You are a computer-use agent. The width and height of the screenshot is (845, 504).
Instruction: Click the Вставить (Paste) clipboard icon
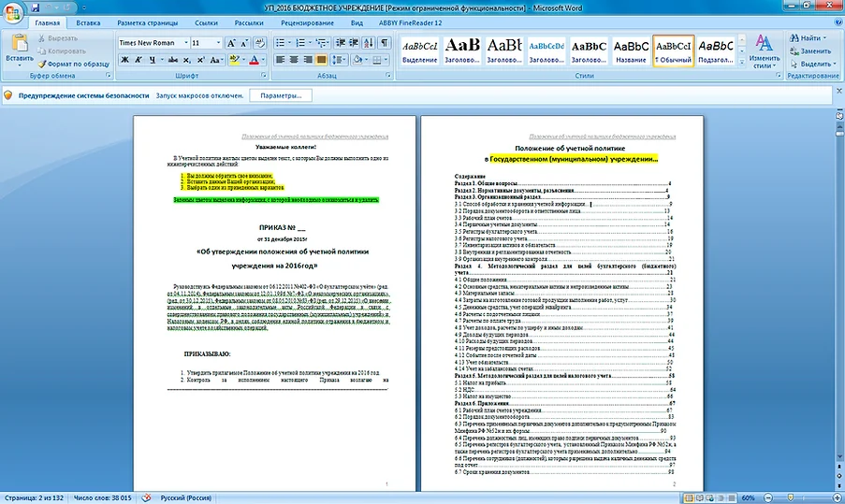[20, 43]
